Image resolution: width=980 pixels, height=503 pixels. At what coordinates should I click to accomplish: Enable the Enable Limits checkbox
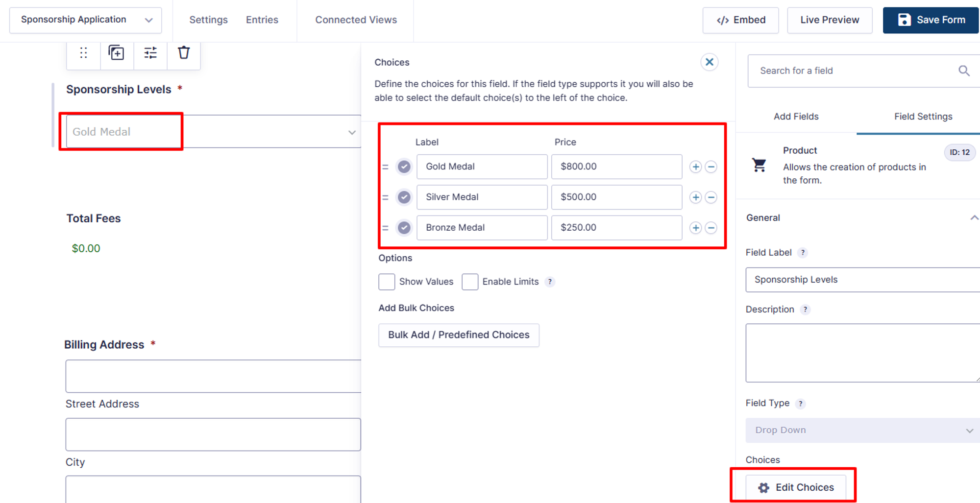coord(470,282)
